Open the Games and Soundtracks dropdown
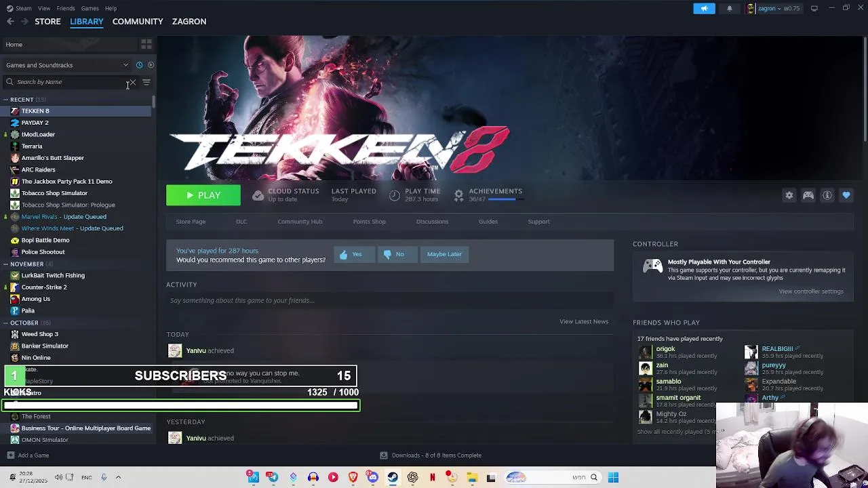This screenshot has width=868, height=488. [x=66, y=65]
